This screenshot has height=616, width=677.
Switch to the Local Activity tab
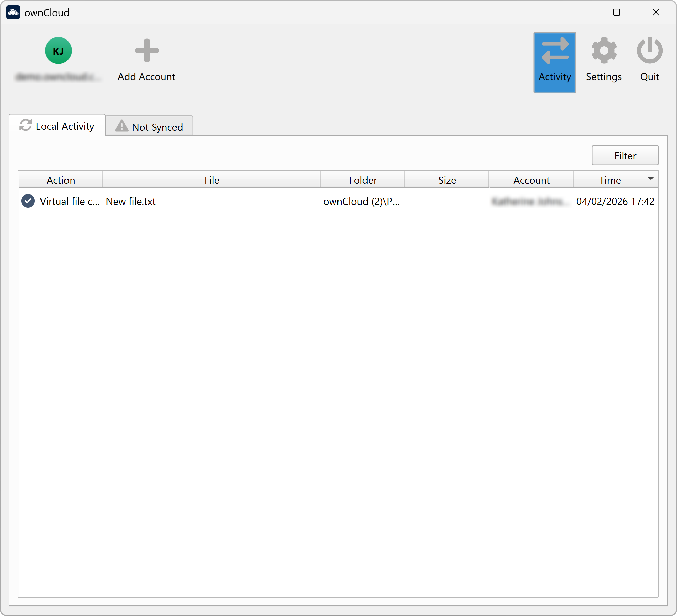[57, 126]
